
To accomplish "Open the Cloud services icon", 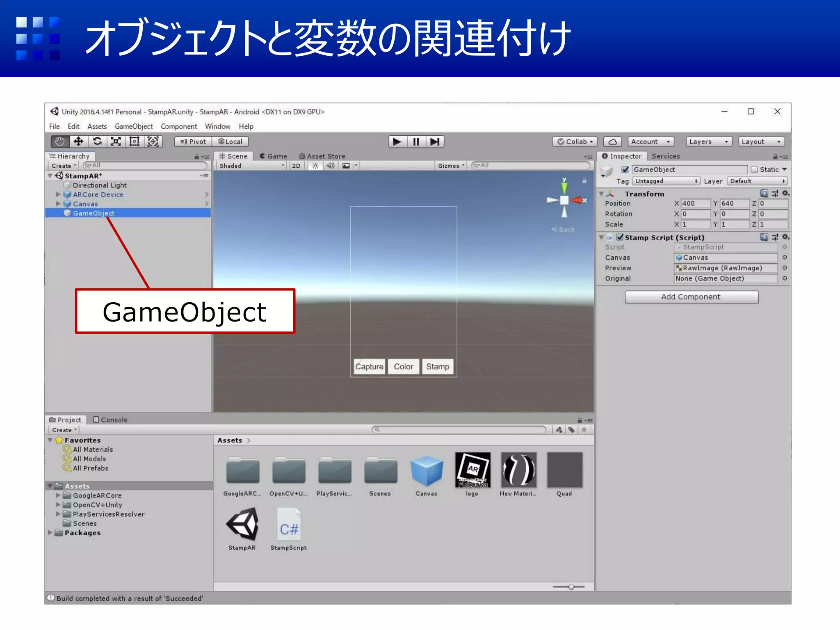I will 613,142.
